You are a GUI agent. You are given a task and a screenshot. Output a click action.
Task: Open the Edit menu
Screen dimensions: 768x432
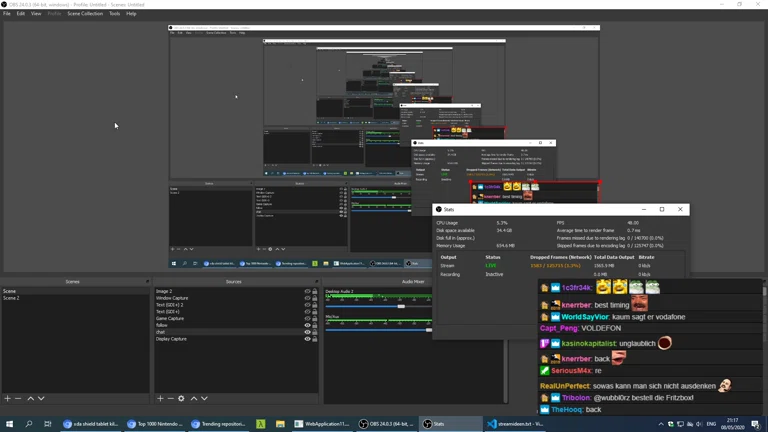21,14
